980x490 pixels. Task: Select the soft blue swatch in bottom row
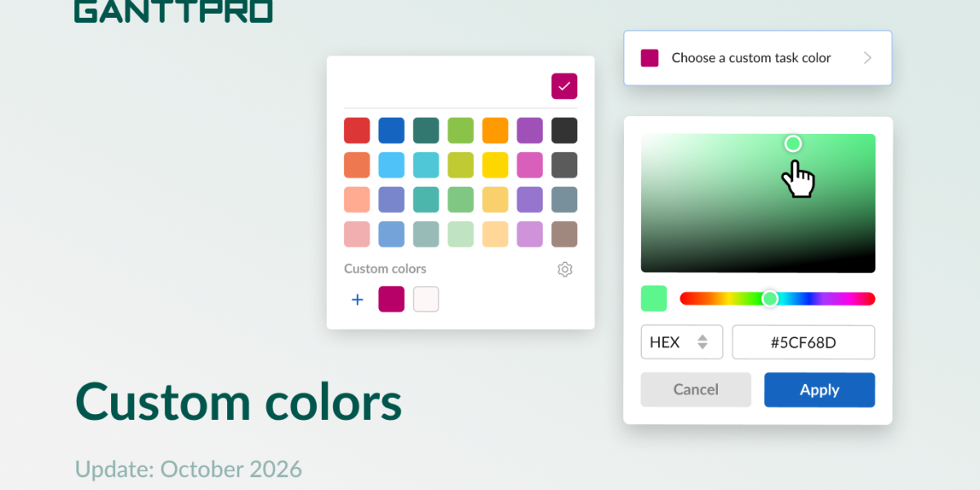click(391, 234)
